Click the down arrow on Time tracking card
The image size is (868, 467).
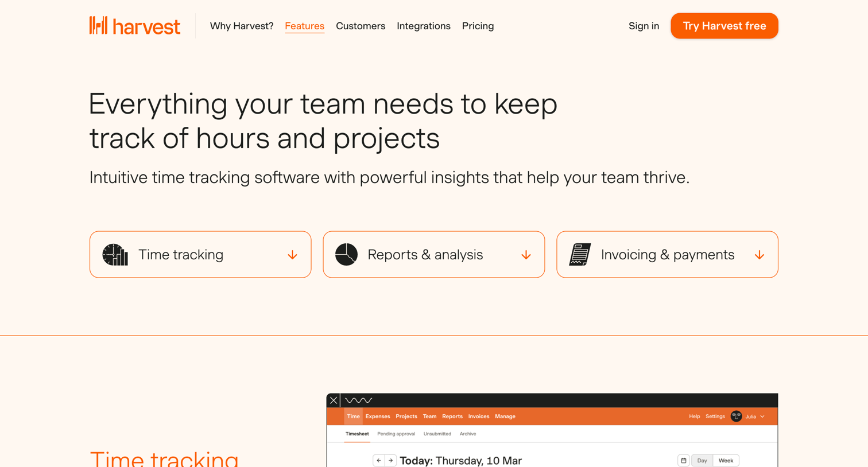click(x=293, y=255)
